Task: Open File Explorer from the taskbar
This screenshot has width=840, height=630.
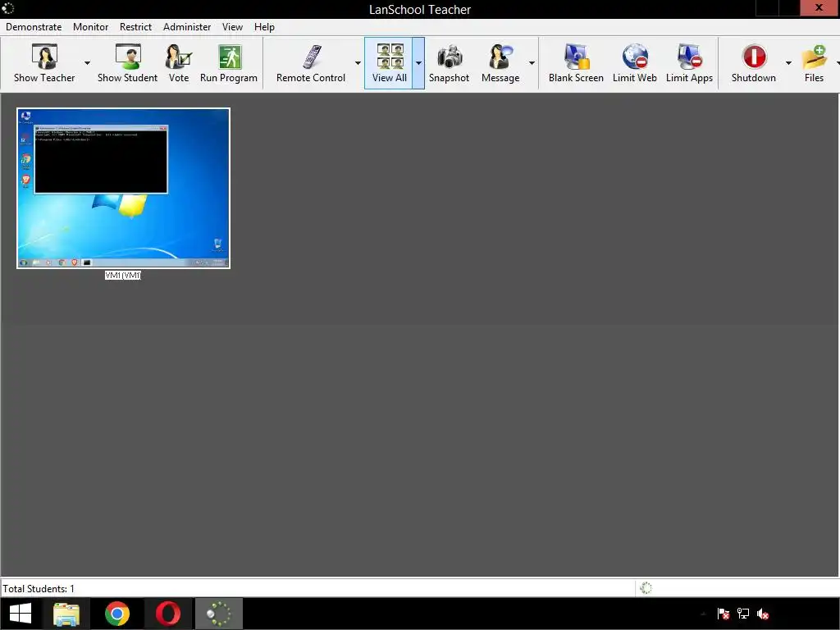Action: point(66,614)
